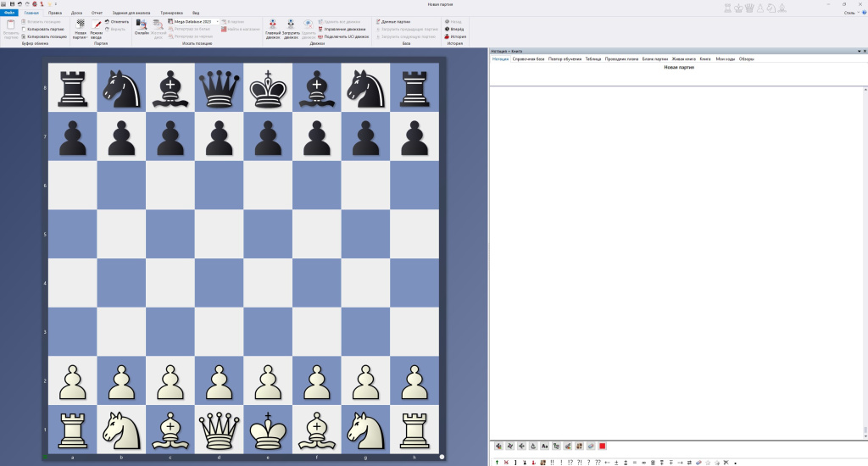Screen dimensions: 868x466
Task: Open the Analysis tasks (Задания для анализа) tab
Action: tap(131, 13)
